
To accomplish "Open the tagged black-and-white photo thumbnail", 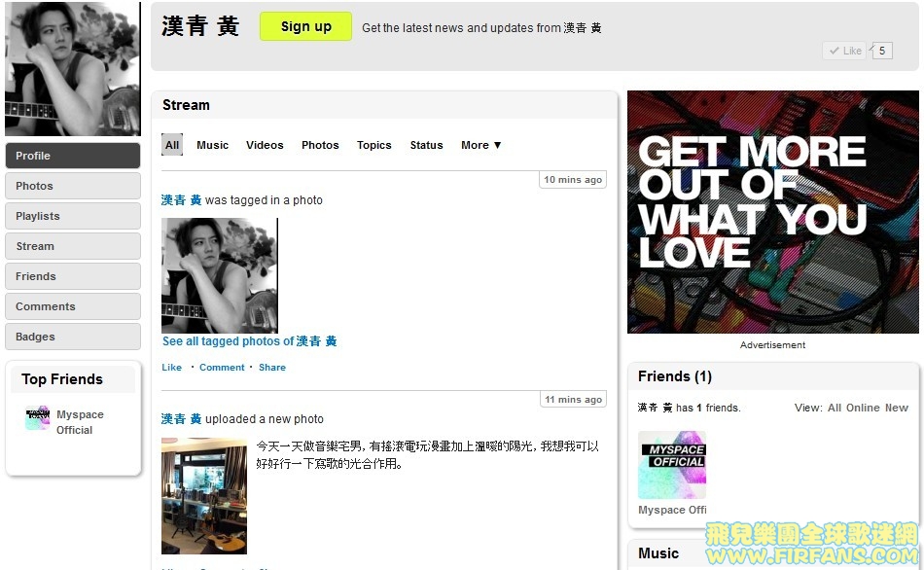I will (219, 275).
